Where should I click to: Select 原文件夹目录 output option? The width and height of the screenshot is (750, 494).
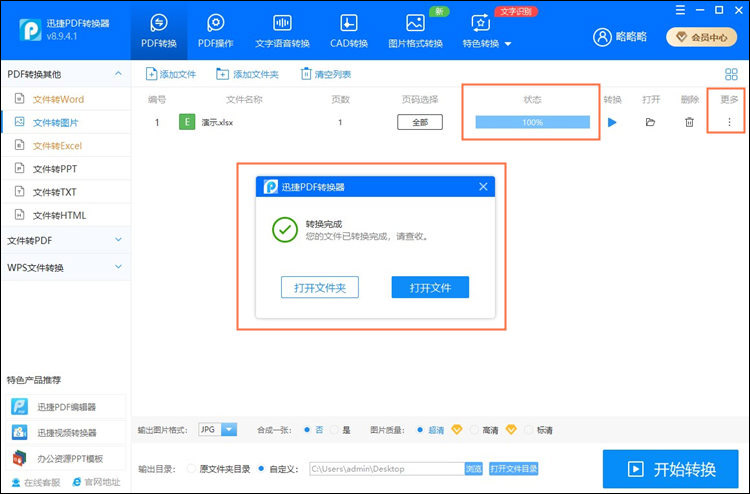[x=191, y=469]
